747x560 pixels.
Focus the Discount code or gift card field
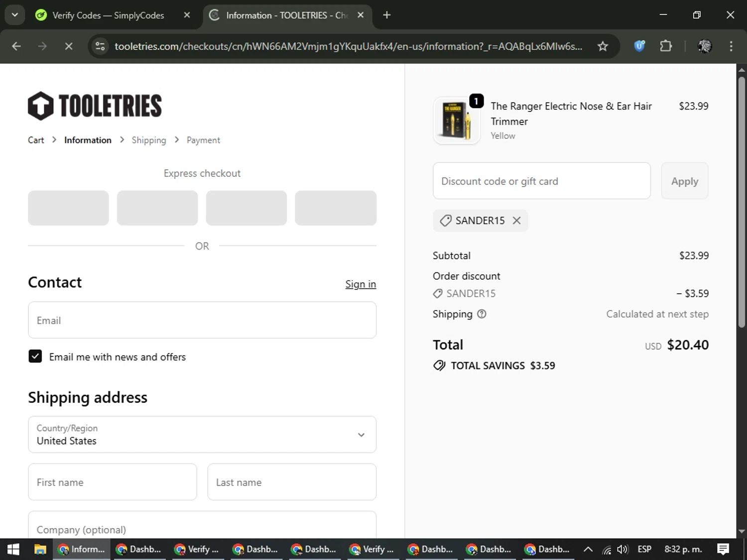[x=542, y=181]
